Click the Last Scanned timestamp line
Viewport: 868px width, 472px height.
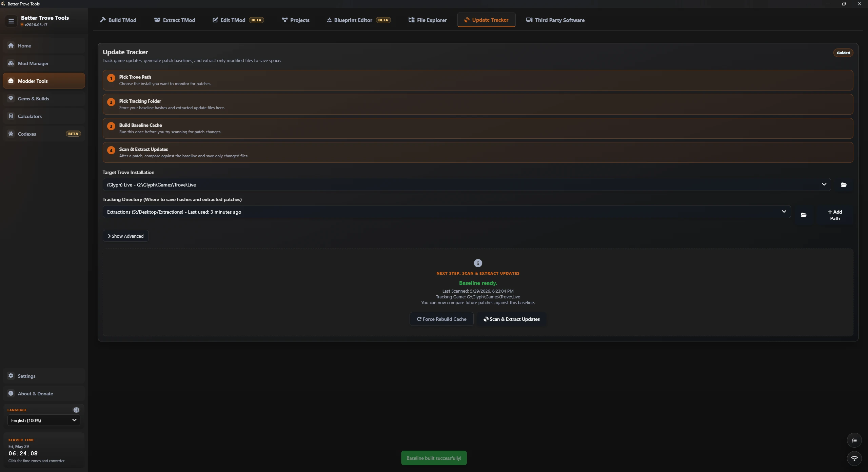[x=478, y=291]
